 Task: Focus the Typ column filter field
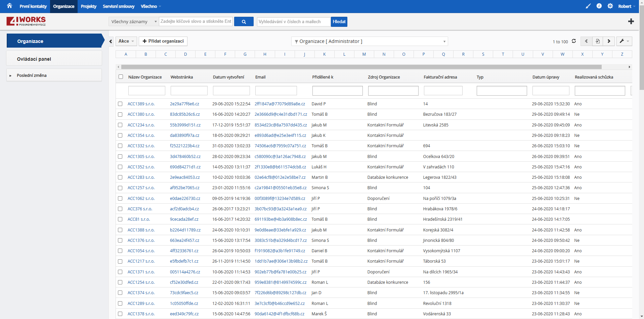tap(502, 91)
